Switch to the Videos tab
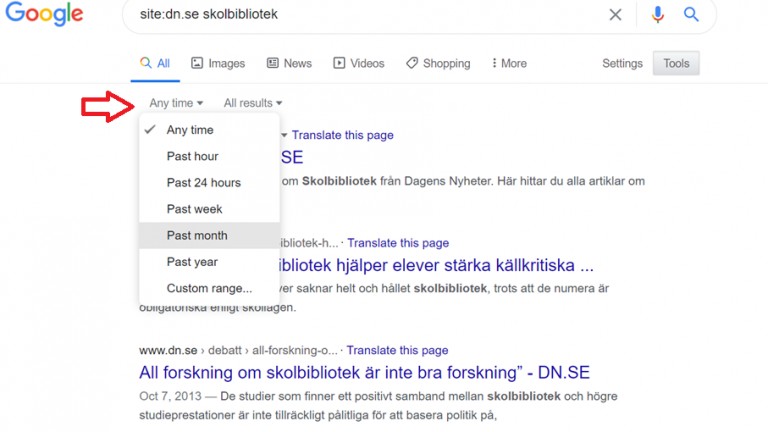This screenshot has height=432, width=768. tap(359, 64)
